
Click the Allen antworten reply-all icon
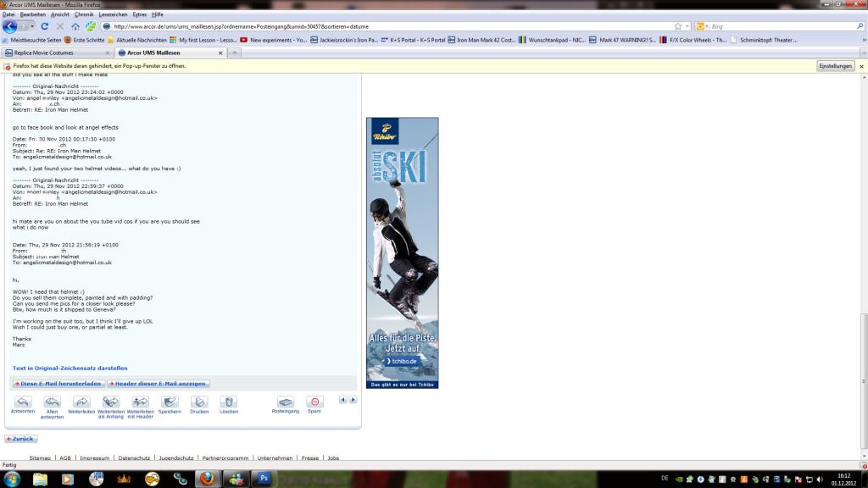pos(52,402)
